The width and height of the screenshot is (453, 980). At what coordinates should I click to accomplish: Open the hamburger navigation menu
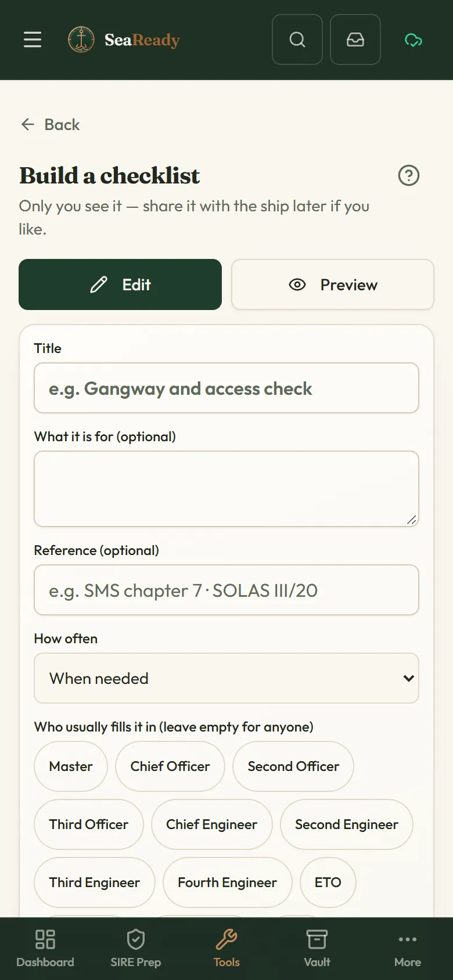(x=33, y=39)
